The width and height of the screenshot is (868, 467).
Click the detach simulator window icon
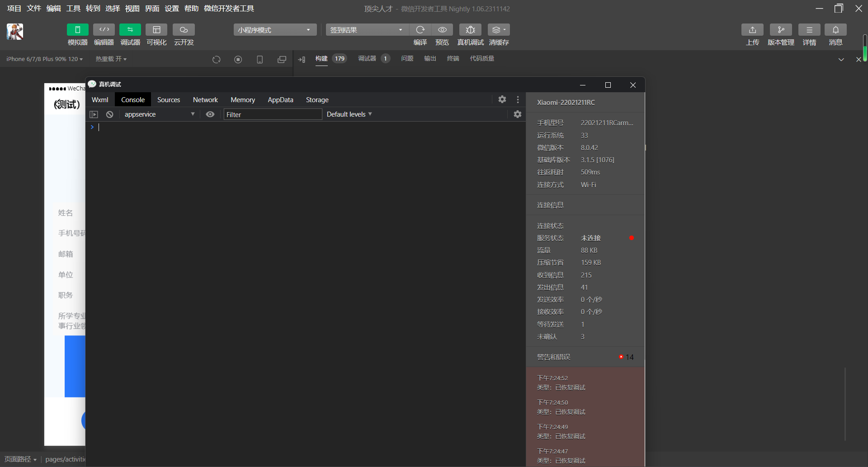point(282,60)
